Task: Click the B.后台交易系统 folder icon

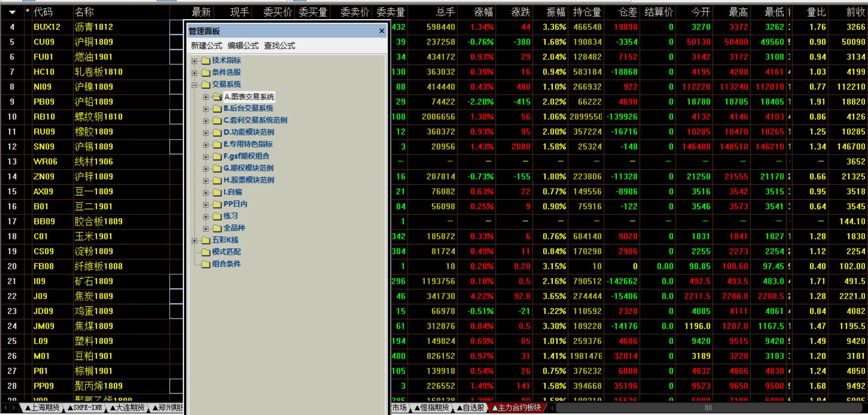Action: point(218,109)
